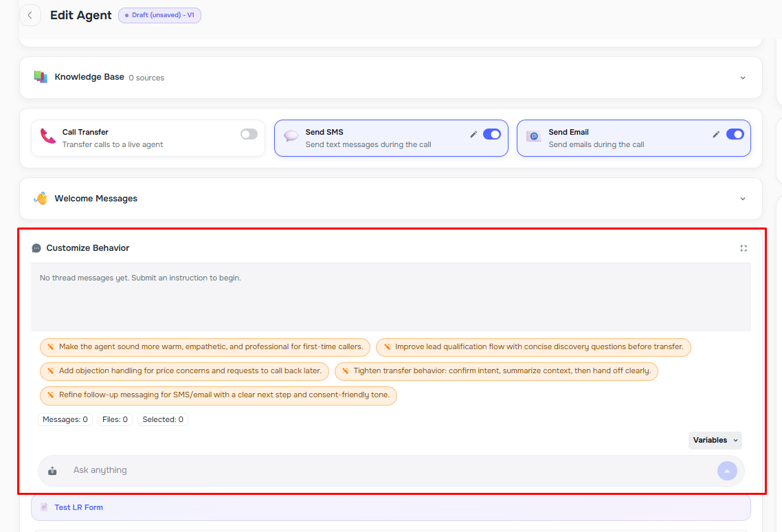
Task: Open the Knowledge Base sources icon
Action: point(41,77)
